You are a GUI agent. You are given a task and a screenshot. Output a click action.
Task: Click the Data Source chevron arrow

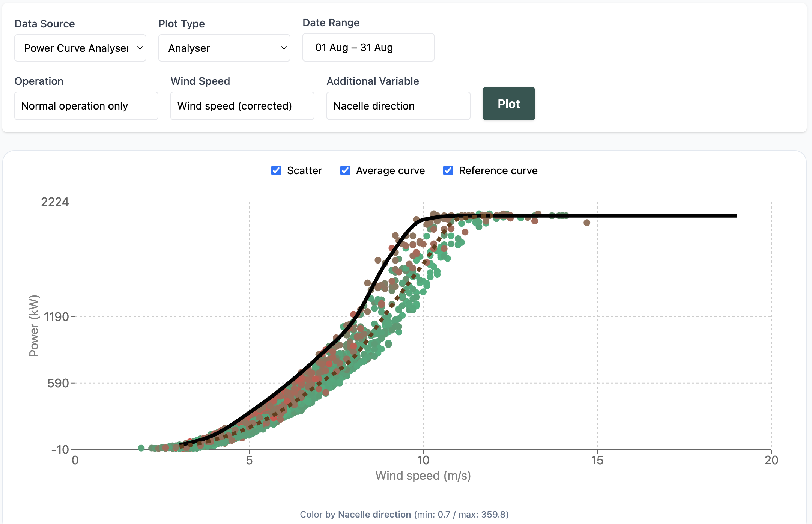[x=140, y=48]
